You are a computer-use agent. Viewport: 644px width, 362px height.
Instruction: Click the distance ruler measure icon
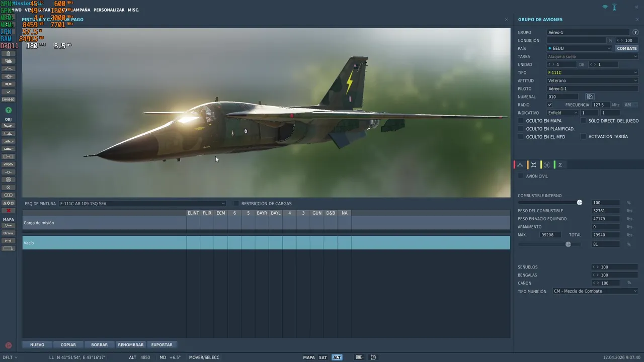click(8, 241)
